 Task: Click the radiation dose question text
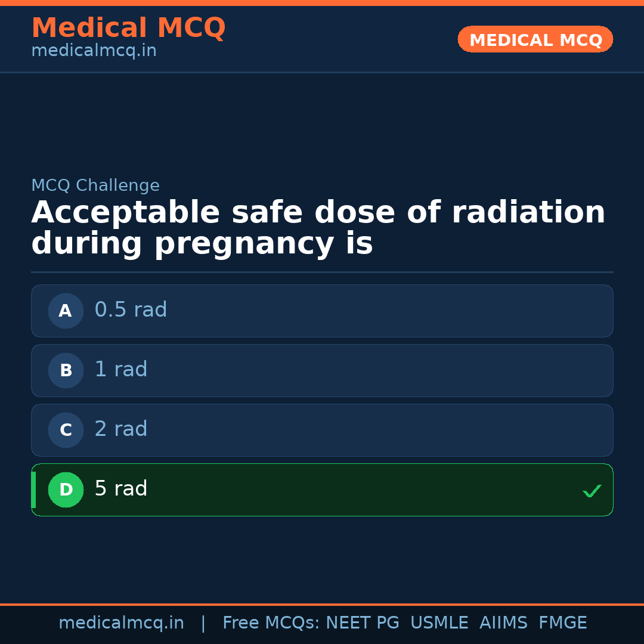318,228
